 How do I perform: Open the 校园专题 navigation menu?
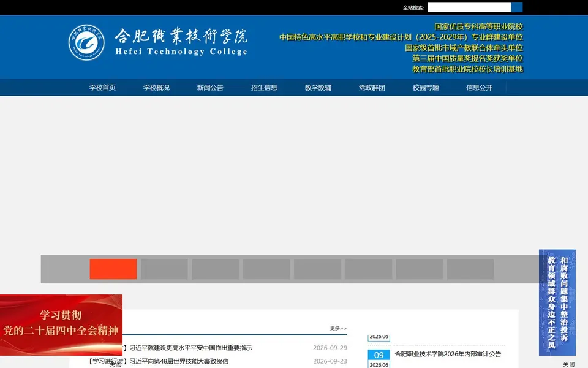pyautogui.click(x=426, y=88)
